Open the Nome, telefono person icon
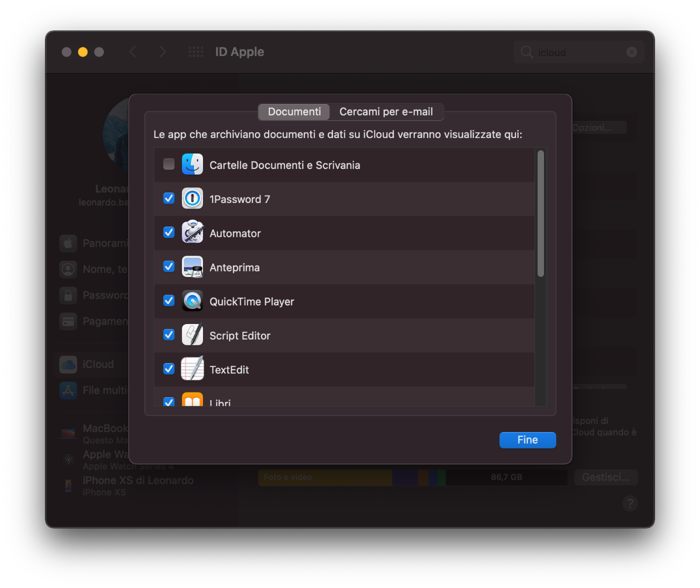Viewport: 700px width, 588px height. 68,269
